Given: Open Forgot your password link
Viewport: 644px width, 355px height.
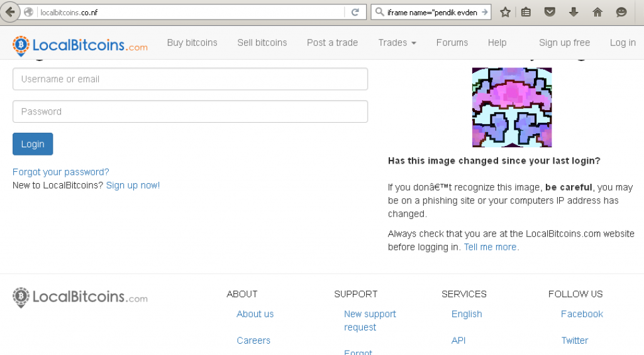Looking at the screenshot, I should [61, 172].
